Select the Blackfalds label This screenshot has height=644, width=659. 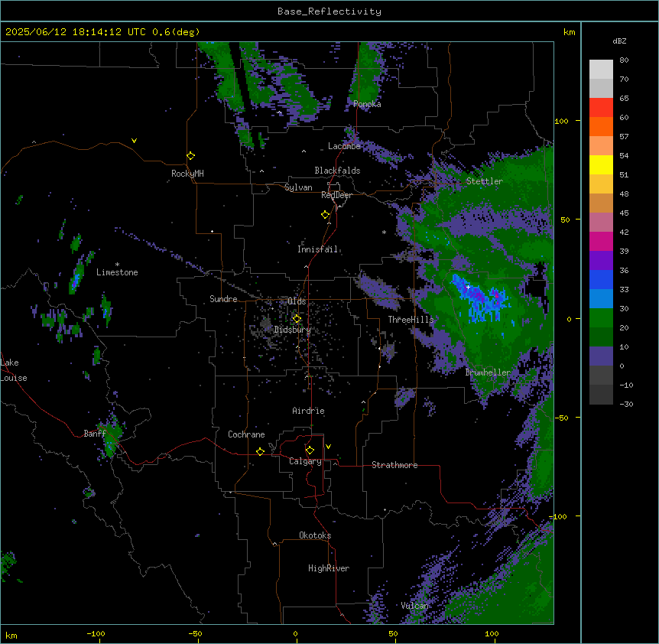click(x=337, y=171)
